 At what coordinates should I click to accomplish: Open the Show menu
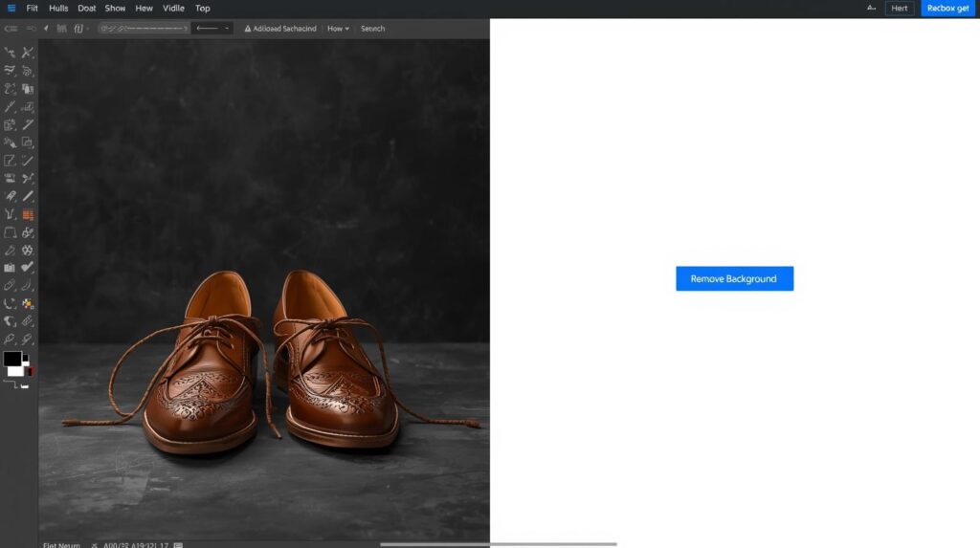point(115,8)
